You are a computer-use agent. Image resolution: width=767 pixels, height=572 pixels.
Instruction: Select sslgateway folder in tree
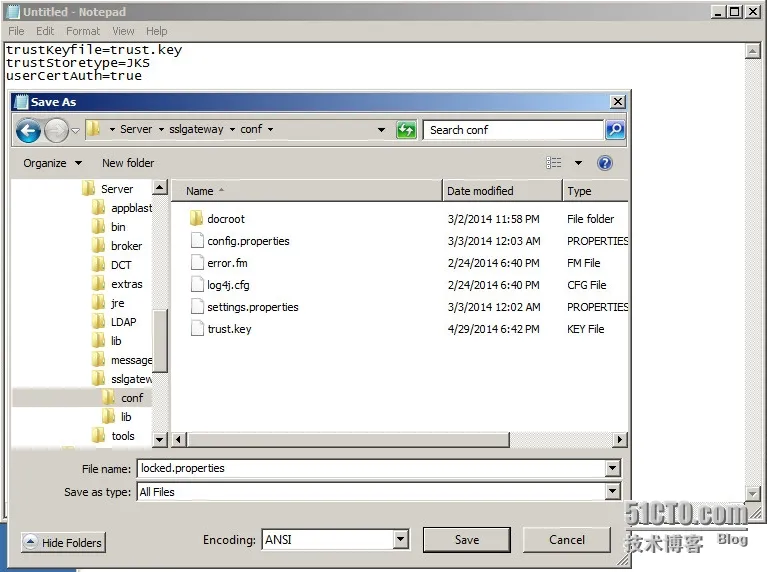click(122, 379)
